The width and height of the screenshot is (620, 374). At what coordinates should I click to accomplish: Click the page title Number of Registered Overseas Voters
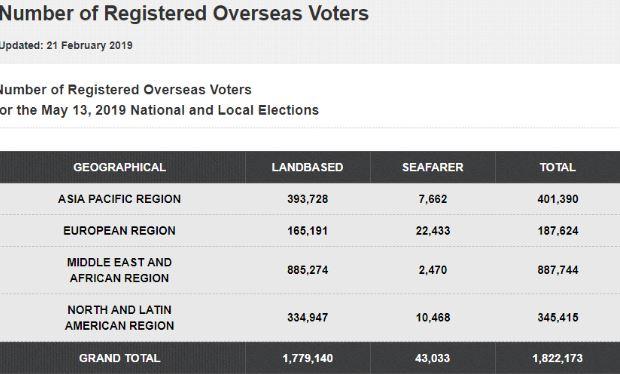[184, 13]
